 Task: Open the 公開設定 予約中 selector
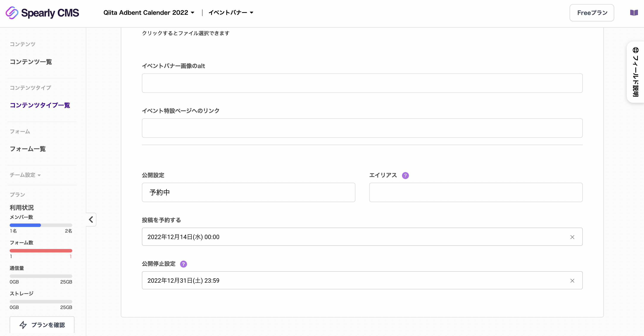[x=248, y=192]
